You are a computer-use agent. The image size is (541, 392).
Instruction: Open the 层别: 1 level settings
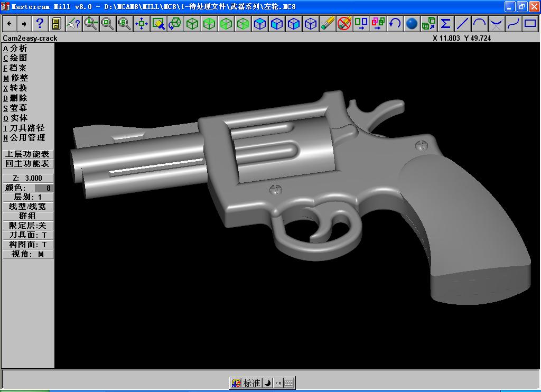(28, 197)
